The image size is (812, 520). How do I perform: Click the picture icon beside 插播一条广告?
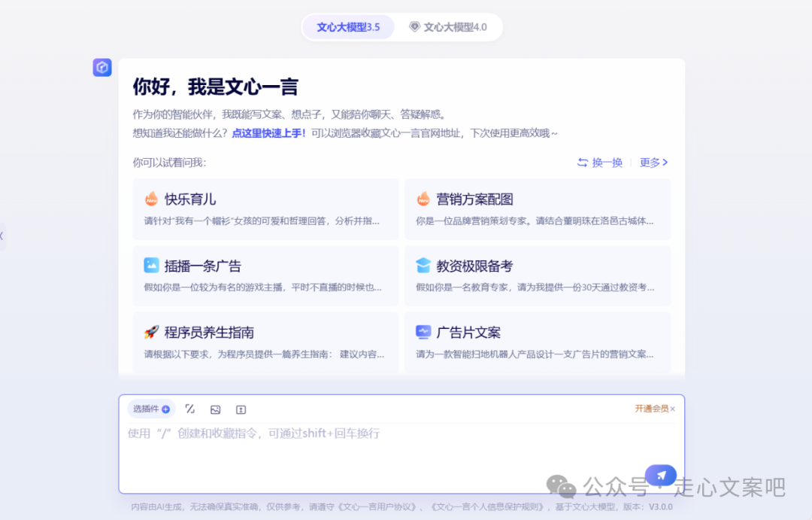coord(150,265)
